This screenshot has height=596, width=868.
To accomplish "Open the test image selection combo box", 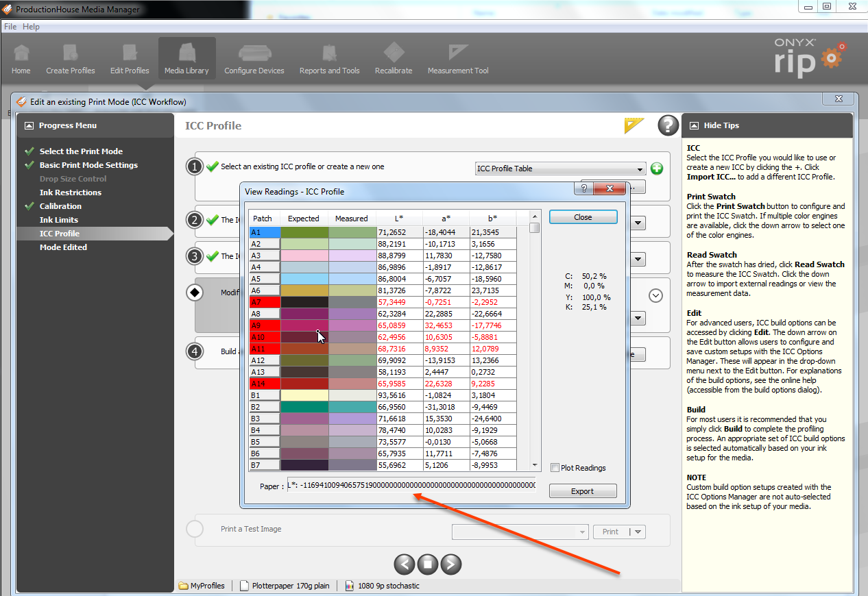I will pos(520,532).
